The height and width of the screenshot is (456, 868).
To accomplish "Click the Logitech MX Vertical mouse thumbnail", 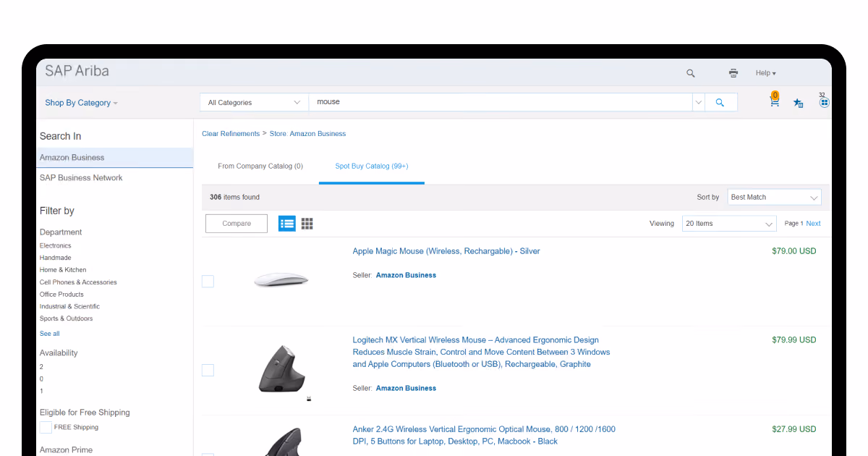I will pyautogui.click(x=283, y=371).
